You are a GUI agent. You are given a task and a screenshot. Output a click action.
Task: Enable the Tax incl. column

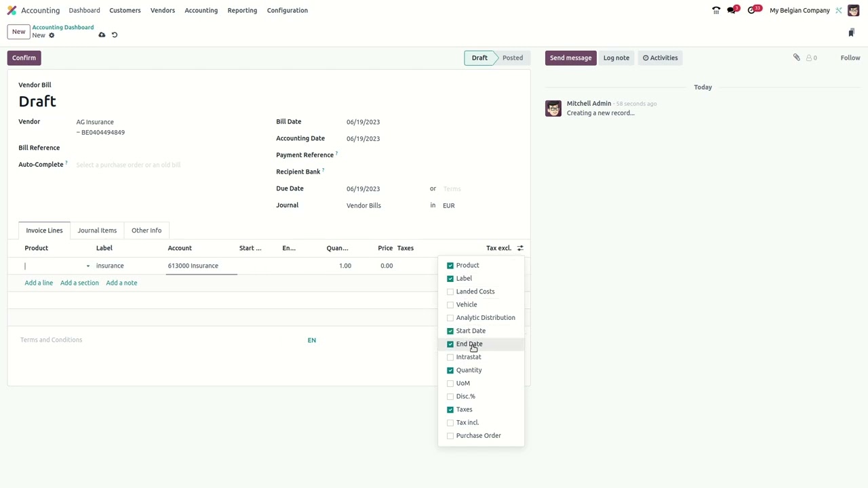pyautogui.click(x=450, y=422)
